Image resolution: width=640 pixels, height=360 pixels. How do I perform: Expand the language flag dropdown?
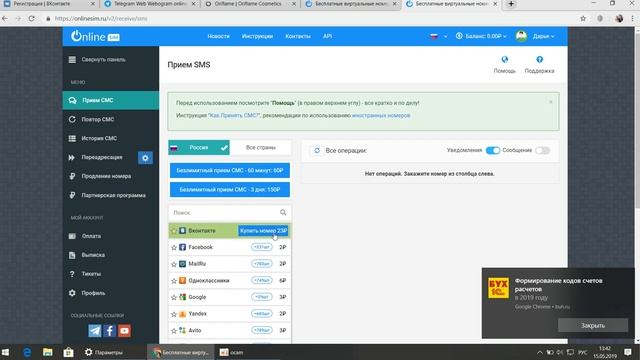coord(439,36)
